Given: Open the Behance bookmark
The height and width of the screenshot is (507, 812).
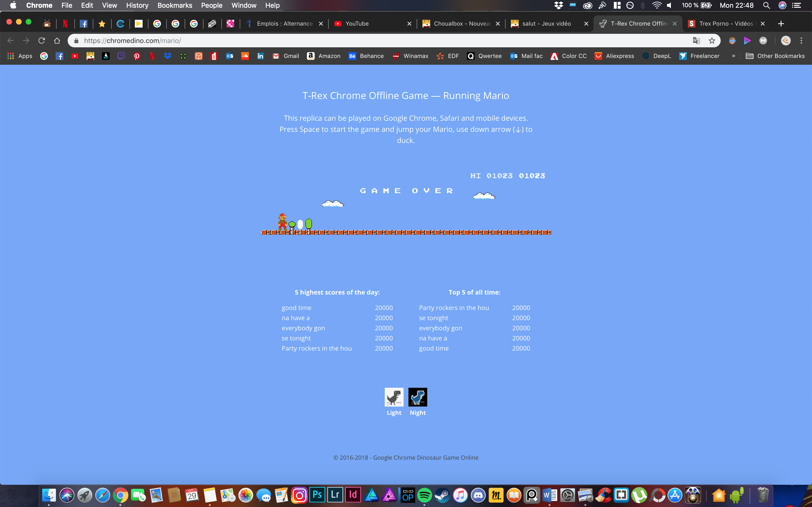Looking at the screenshot, I should coord(366,56).
